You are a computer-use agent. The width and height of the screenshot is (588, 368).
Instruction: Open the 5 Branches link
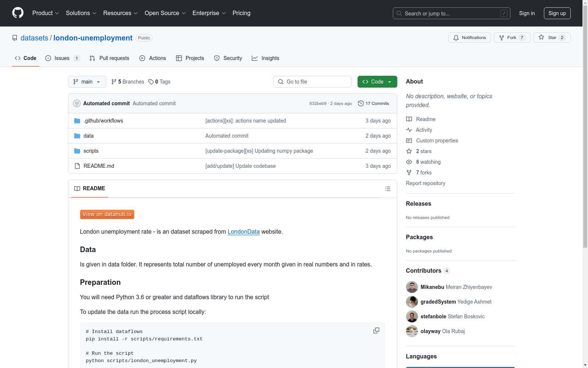(128, 82)
